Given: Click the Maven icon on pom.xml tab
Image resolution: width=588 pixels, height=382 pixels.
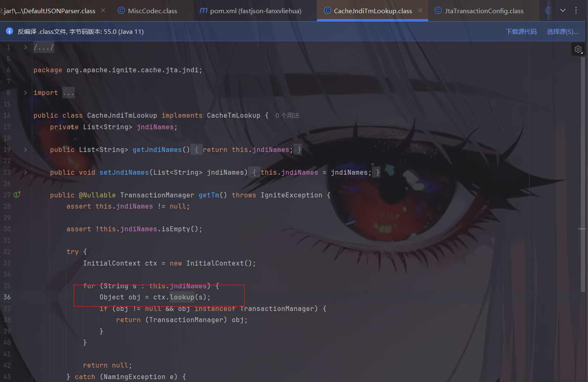Looking at the screenshot, I should pyautogui.click(x=203, y=11).
